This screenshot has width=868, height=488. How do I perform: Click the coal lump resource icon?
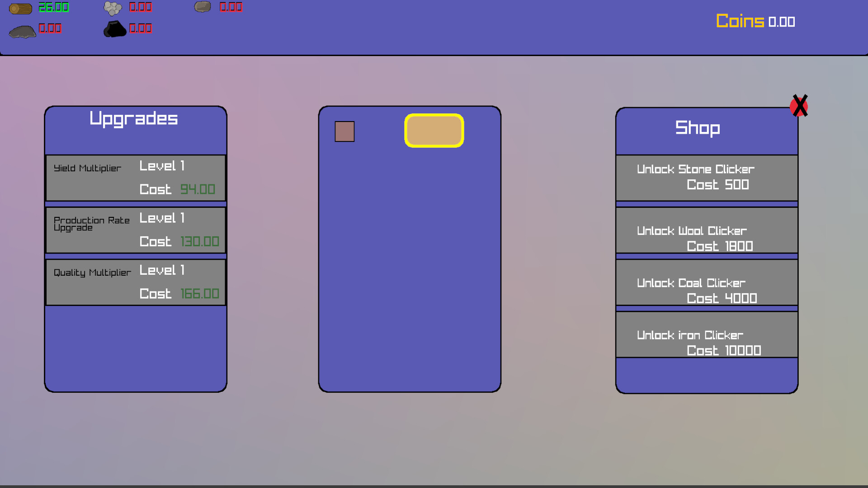tap(114, 28)
